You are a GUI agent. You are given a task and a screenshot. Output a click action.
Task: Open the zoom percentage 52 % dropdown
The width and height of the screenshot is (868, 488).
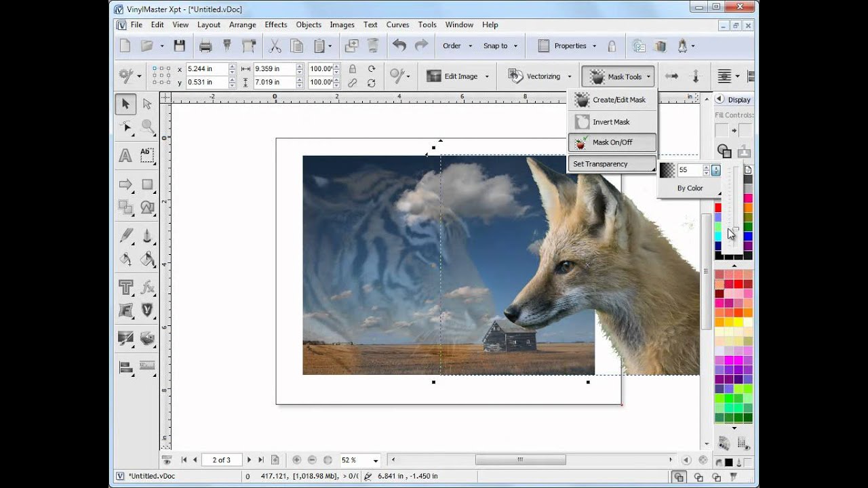click(x=375, y=460)
